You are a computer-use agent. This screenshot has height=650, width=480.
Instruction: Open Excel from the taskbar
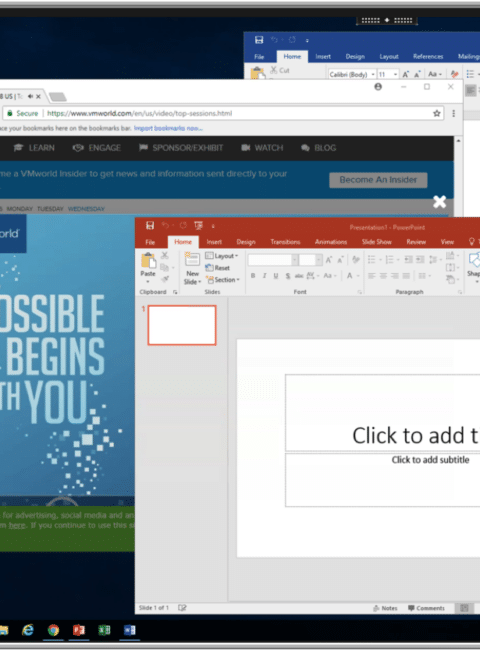point(104,630)
